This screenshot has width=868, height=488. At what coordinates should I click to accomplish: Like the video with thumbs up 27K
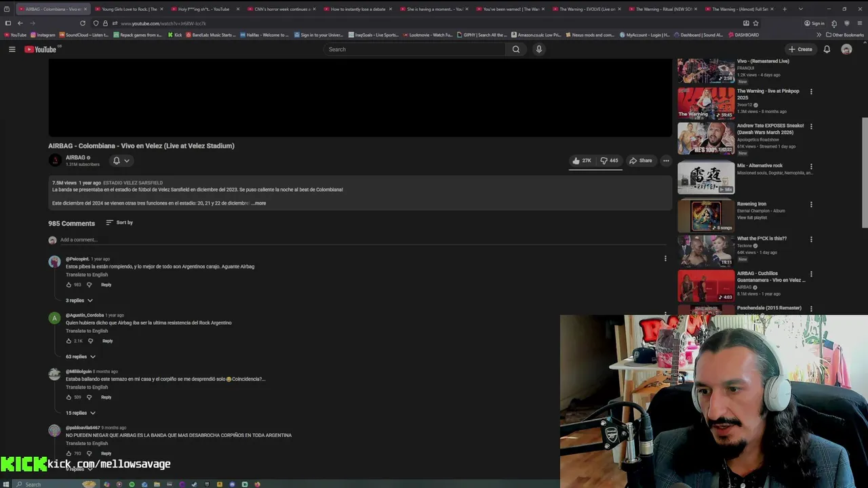click(582, 161)
